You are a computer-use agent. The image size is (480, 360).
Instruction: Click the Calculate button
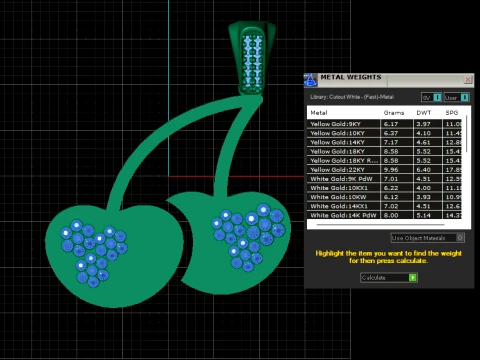[x=389, y=277]
